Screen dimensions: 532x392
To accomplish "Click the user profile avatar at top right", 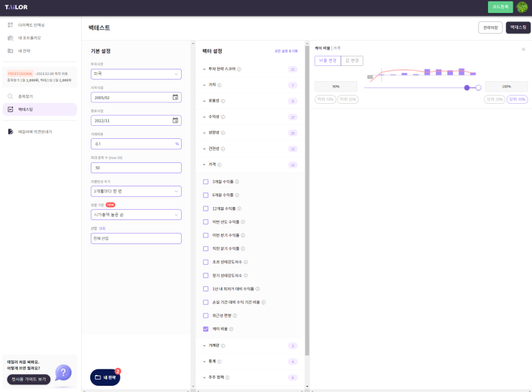I will coord(522,8).
